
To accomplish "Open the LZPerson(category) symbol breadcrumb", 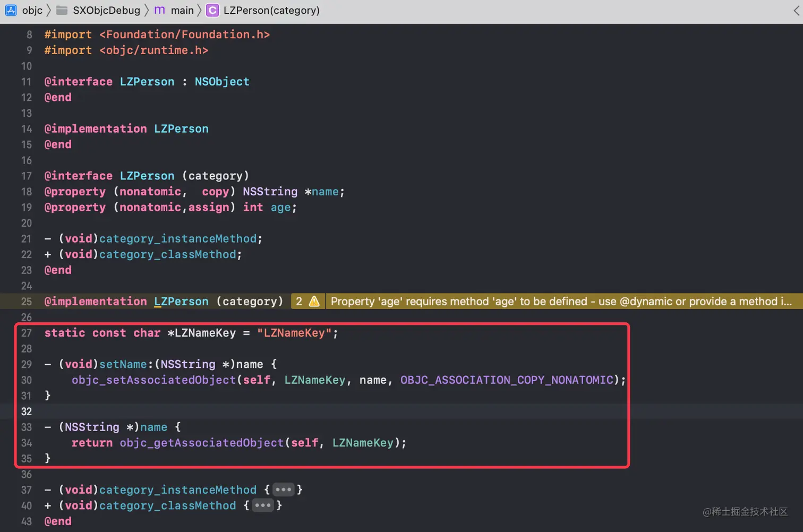I will pyautogui.click(x=271, y=10).
